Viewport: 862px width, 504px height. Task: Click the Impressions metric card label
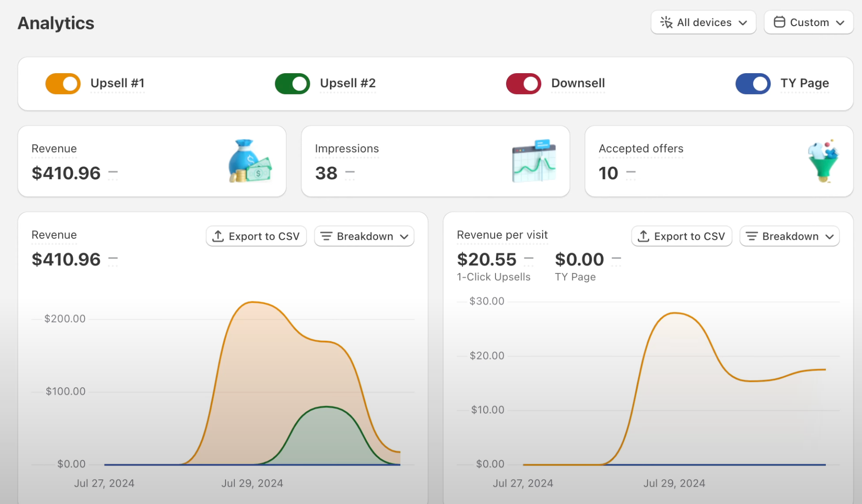[x=346, y=149]
